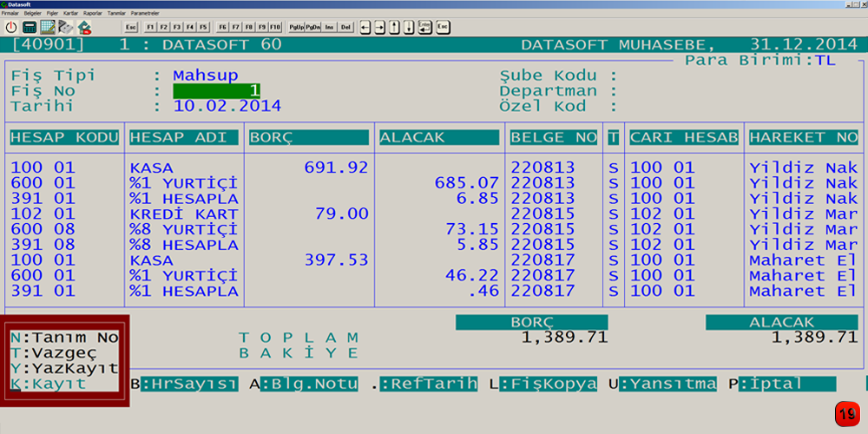Click the F10 toolbar key
Image resolution: width=868 pixels, height=434 pixels.
(276, 27)
